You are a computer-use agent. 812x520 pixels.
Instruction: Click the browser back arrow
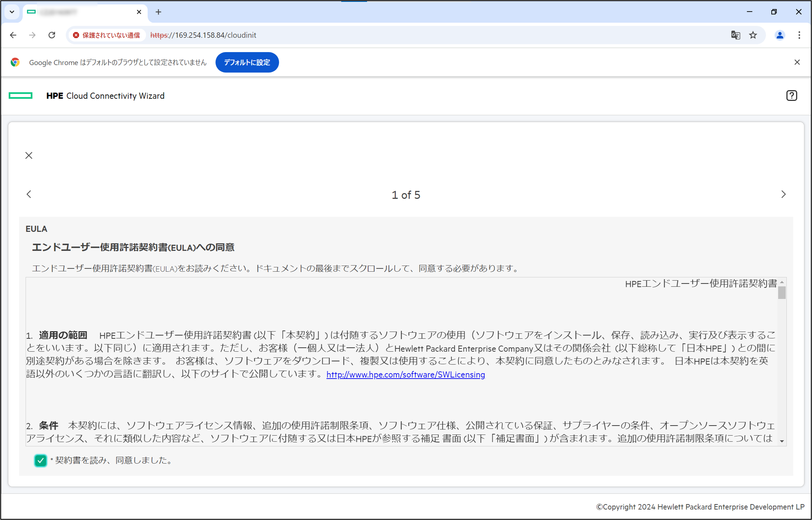(x=13, y=35)
